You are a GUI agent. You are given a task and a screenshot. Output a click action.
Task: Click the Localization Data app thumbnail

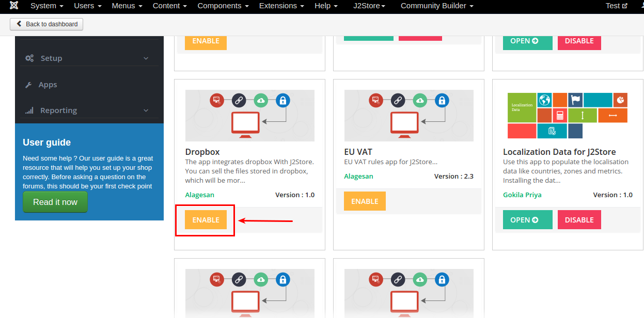click(x=568, y=116)
